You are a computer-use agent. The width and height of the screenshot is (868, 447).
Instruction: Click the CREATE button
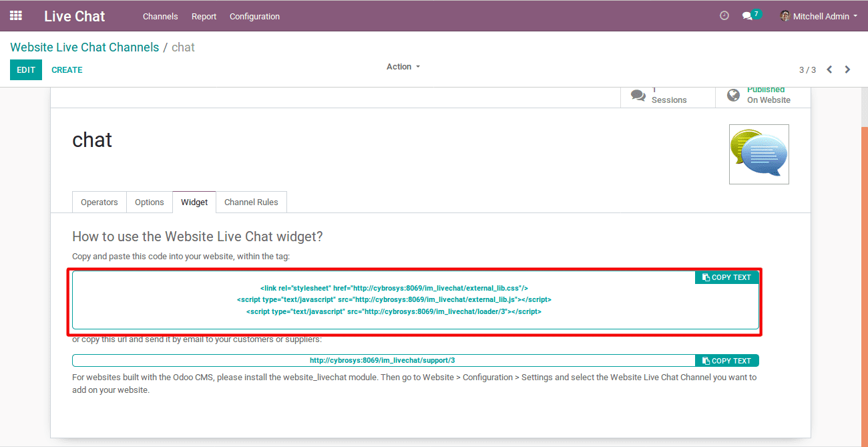point(67,69)
